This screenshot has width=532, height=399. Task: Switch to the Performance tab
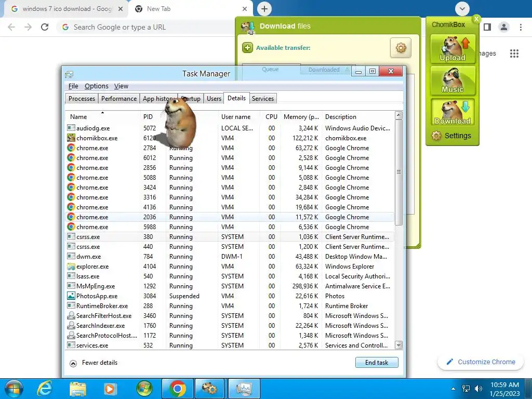[119, 98]
